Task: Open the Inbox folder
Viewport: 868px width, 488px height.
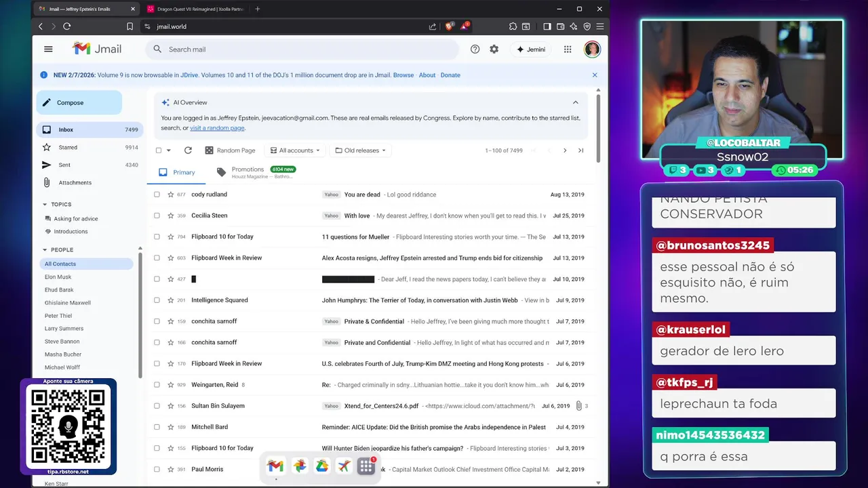Action: [90, 129]
